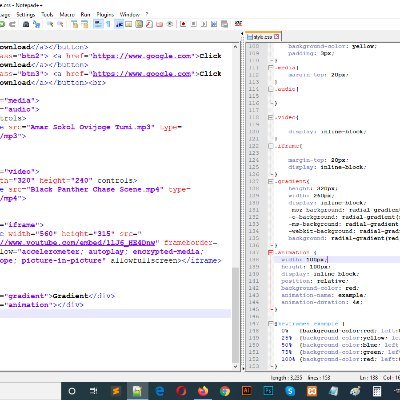Open the Function List panel icon
400x400 pixels.
click(x=149, y=24)
